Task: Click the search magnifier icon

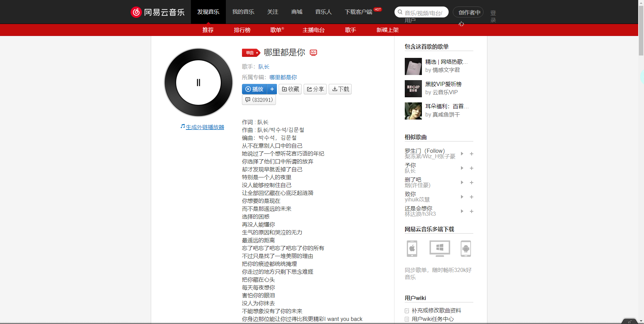Action: [400, 12]
